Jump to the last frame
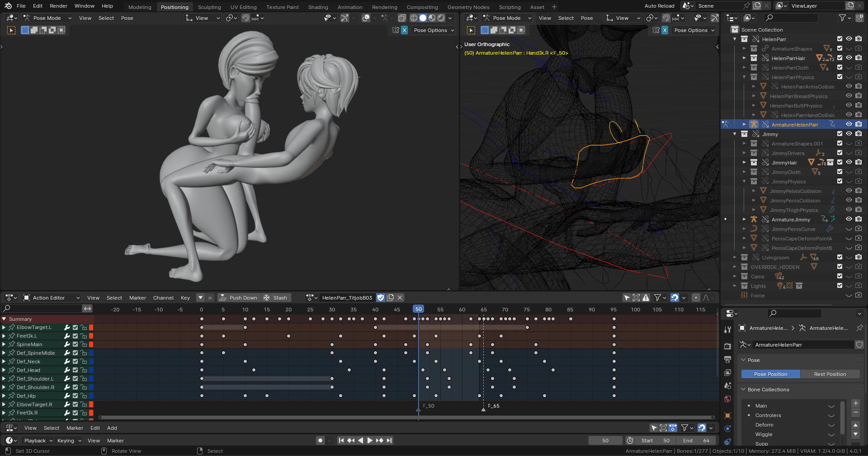The width and height of the screenshot is (868, 456). [x=389, y=441]
